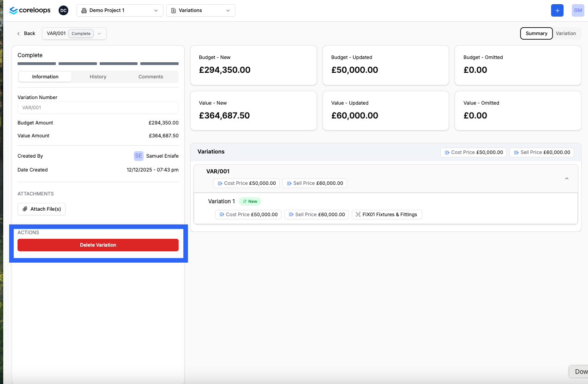
Task: Open the Comments tab
Action: 151,77
